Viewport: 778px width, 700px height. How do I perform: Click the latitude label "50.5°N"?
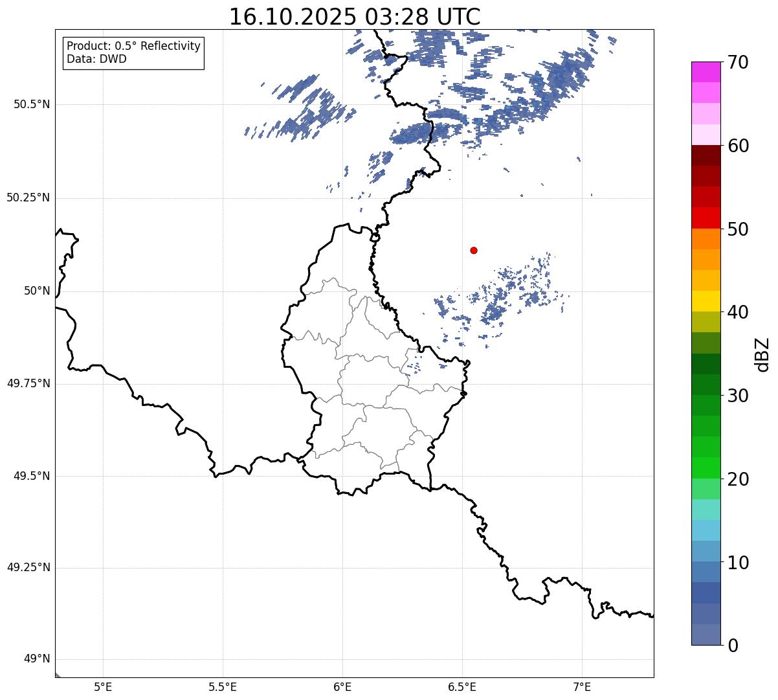tap(32, 104)
